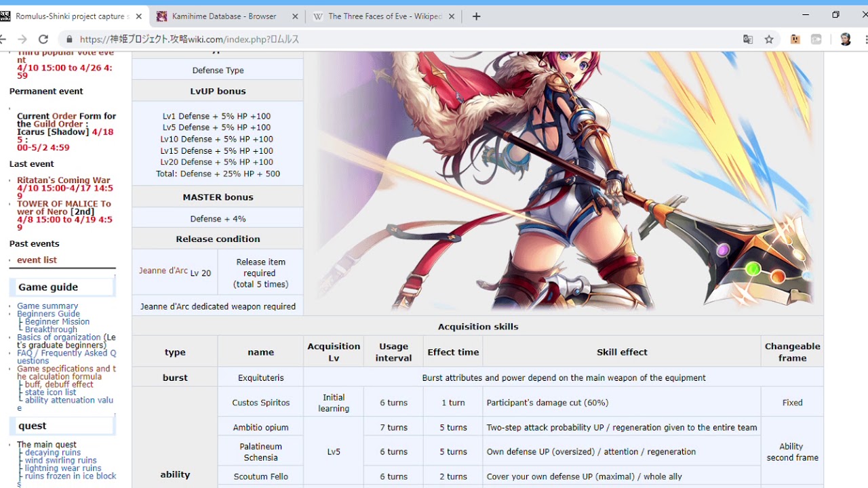Click the Changeable frame column header

click(792, 352)
